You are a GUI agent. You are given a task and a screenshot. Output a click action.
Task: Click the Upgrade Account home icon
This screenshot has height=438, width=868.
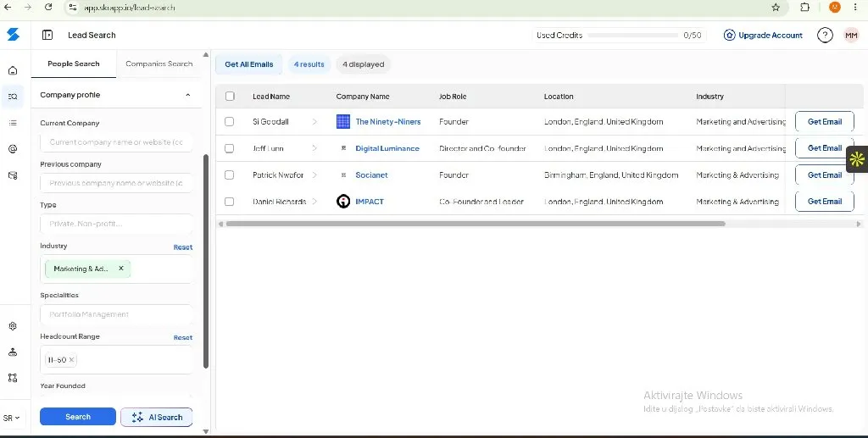[730, 36]
